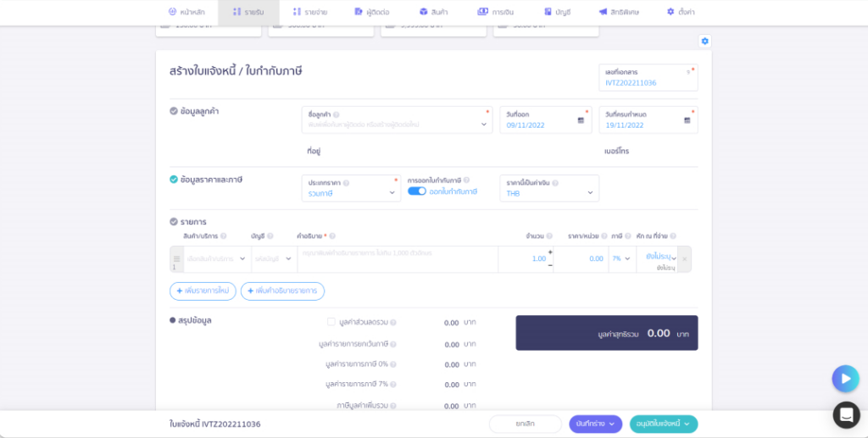The height and width of the screenshot is (438, 868).
Task: Click info icon beside จำนวน column header
Action: click(x=549, y=236)
